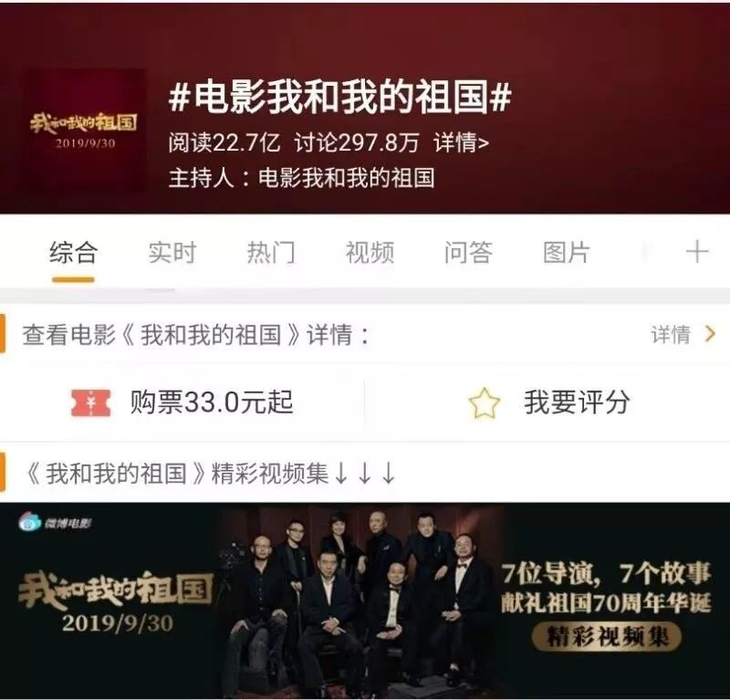
Task: Tap the #电影我和我的祖国# topic title
Action: 339,97
